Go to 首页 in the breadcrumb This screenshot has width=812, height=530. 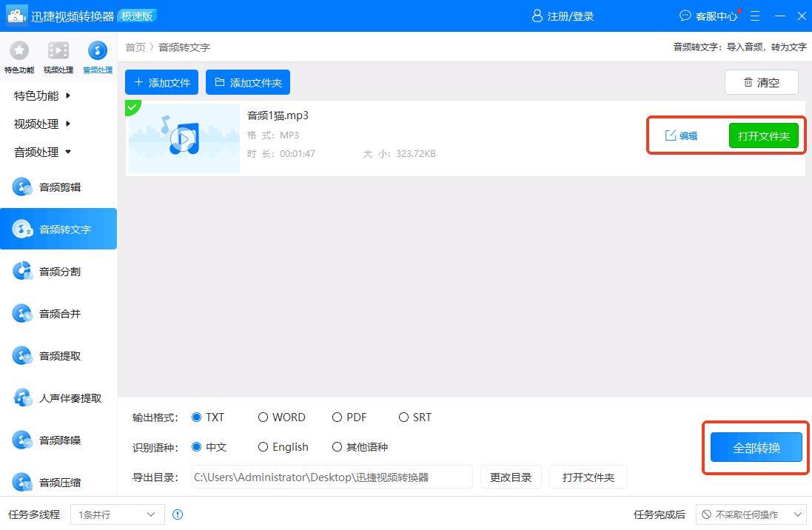tap(135, 47)
